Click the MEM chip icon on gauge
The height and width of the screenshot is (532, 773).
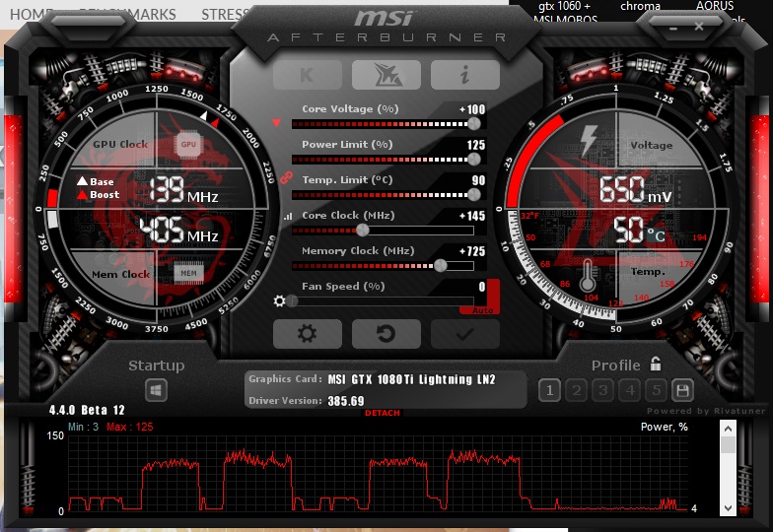point(189,273)
